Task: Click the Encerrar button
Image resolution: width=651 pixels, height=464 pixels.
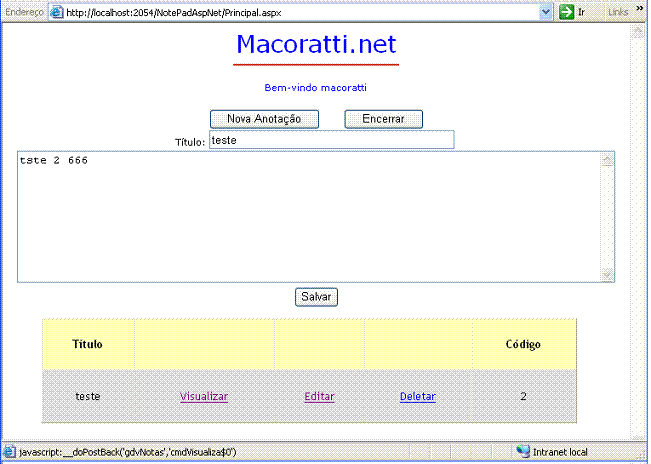Action: click(x=383, y=119)
